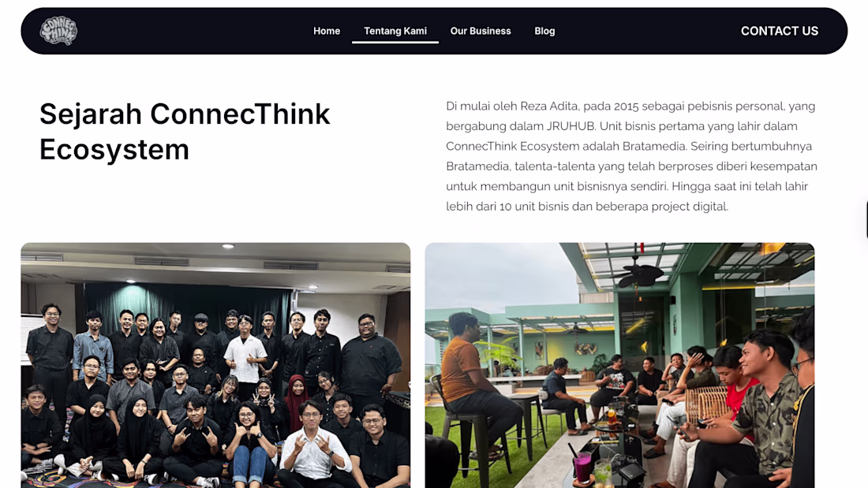Viewport: 868px width, 488px height.
Task: Click the word JRUHUB in the description
Action: click(571, 126)
